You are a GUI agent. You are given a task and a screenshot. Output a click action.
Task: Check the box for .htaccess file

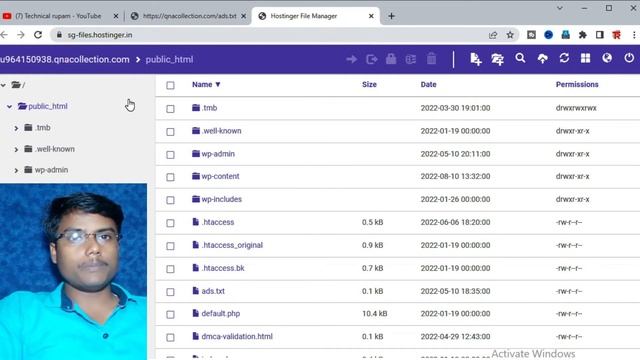point(170,223)
